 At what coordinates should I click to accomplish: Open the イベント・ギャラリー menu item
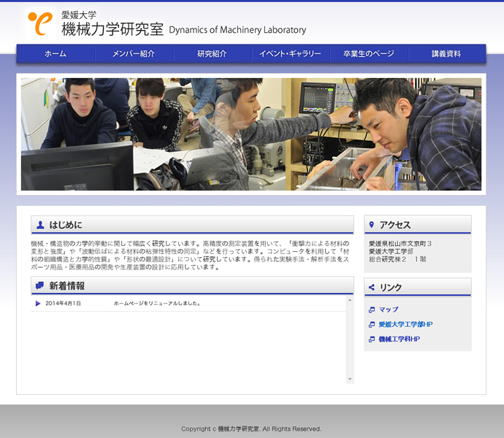click(290, 54)
